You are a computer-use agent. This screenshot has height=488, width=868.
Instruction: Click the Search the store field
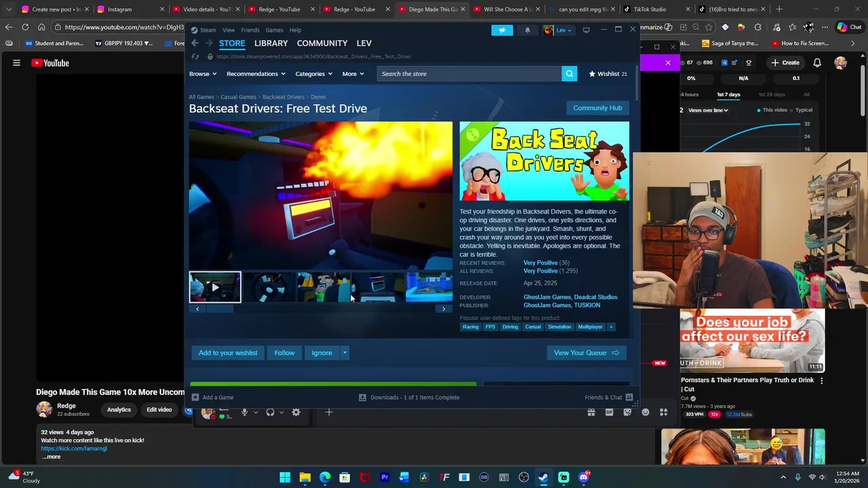coord(469,74)
